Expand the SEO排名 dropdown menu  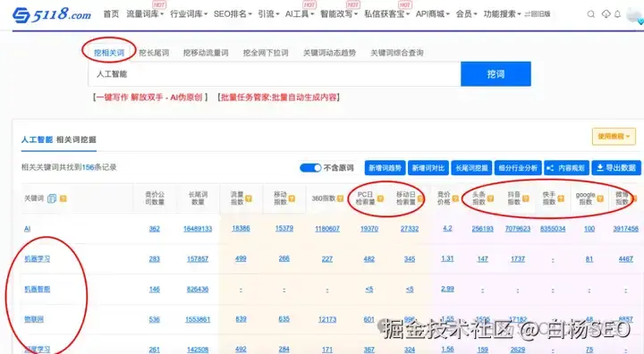tap(233, 14)
